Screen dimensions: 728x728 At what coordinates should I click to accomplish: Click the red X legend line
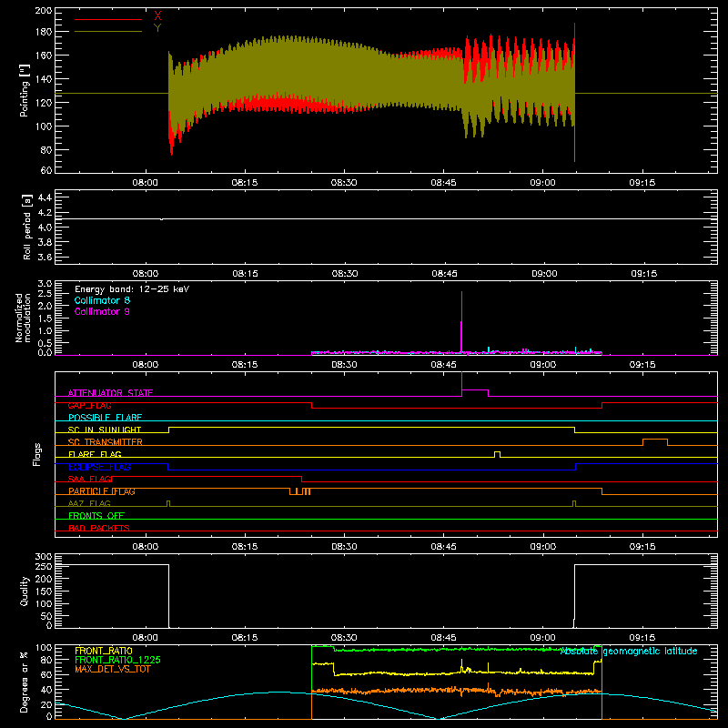pos(108,19)
